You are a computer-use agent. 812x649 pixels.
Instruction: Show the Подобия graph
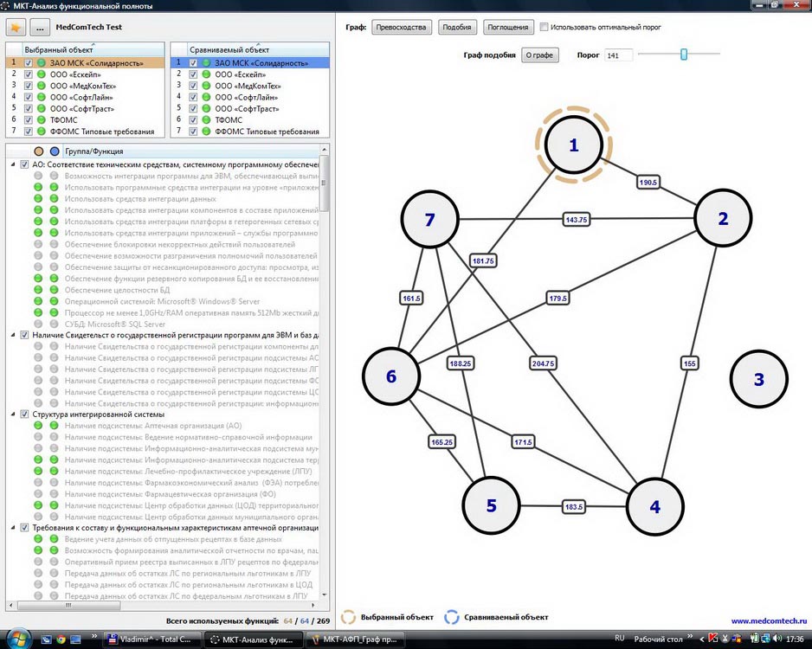457,28
